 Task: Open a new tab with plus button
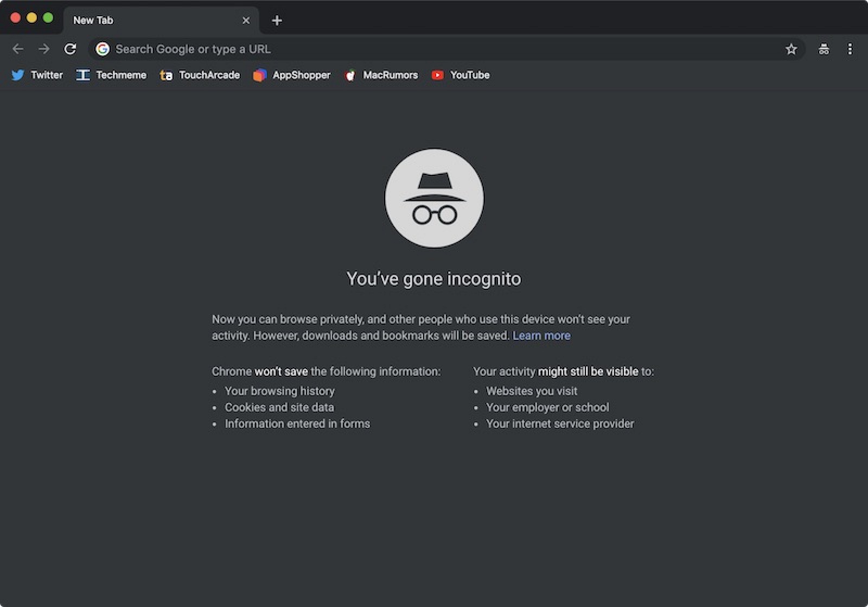[277, 21]
